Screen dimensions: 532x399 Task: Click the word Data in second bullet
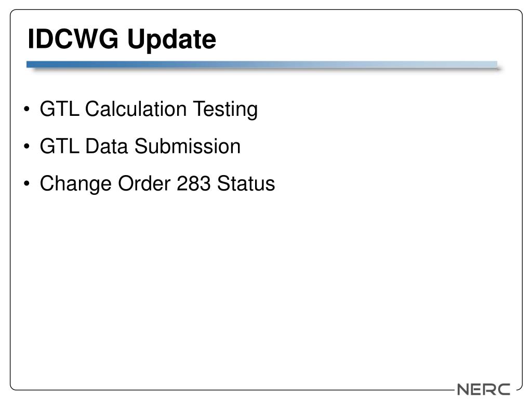tap(106, 146)
